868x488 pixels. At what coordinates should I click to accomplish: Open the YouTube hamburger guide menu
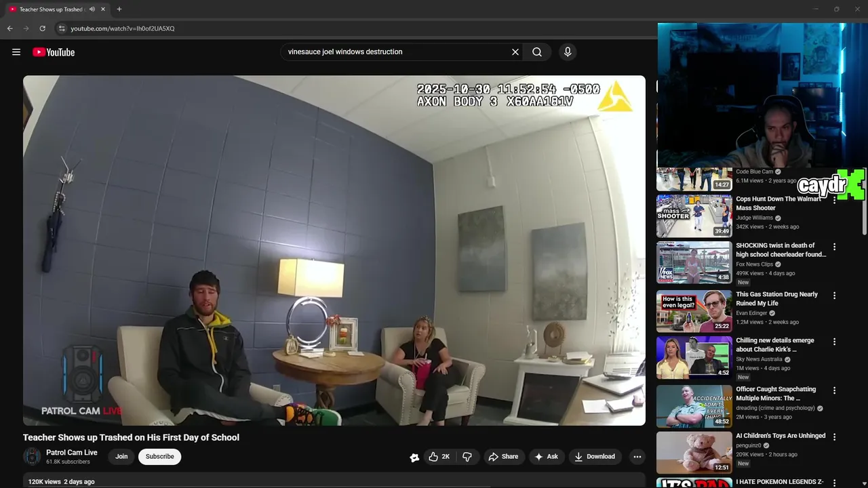pyautogui.click(x=16, y=52)
